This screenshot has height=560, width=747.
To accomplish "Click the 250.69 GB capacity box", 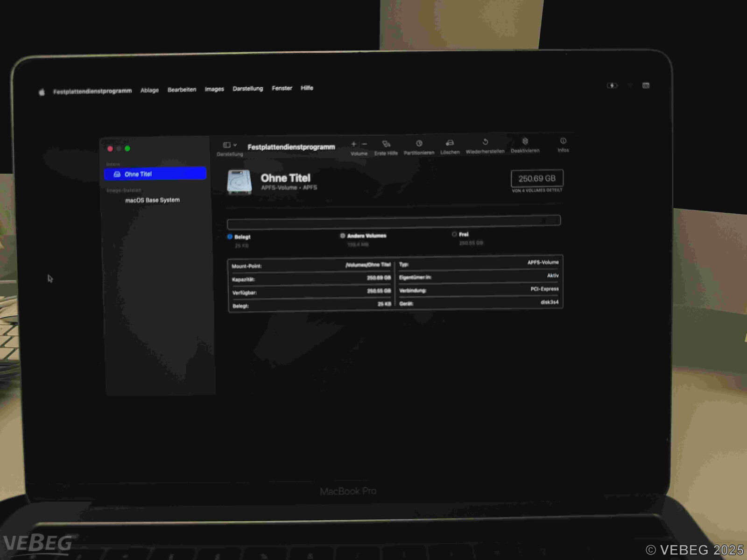I will click(537, 178).
